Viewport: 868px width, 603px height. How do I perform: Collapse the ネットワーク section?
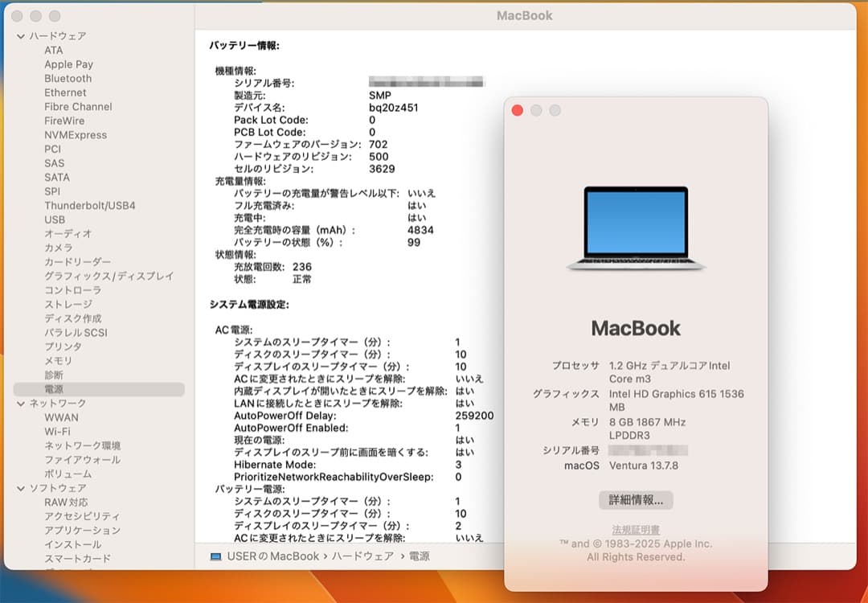tap(19, 404)
